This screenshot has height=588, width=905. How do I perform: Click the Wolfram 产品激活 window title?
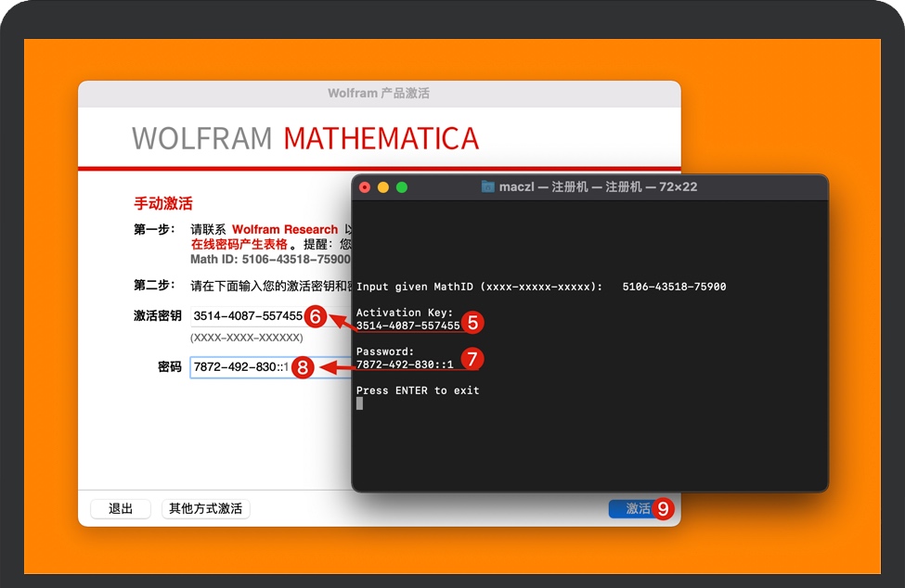(x=379, y=93)
